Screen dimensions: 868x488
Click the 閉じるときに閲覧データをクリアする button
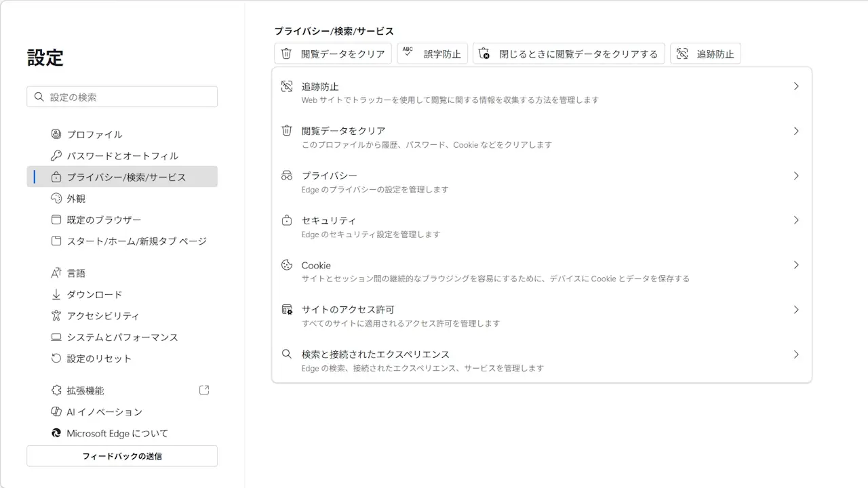coord(568,54)
